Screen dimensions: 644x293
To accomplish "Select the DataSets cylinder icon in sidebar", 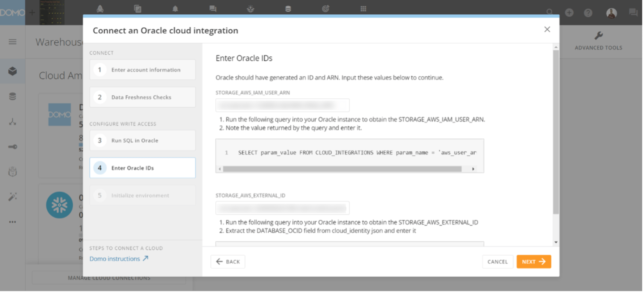I will point(12,96).
